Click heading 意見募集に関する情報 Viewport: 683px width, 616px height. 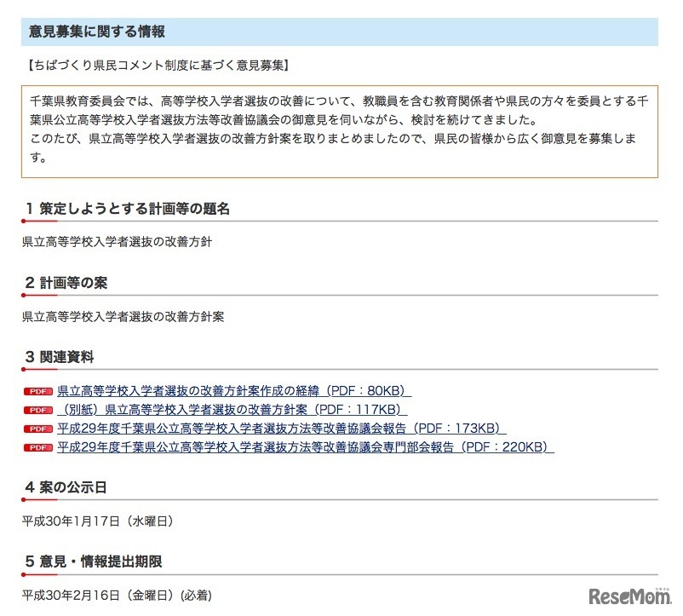tap(97, 32)
